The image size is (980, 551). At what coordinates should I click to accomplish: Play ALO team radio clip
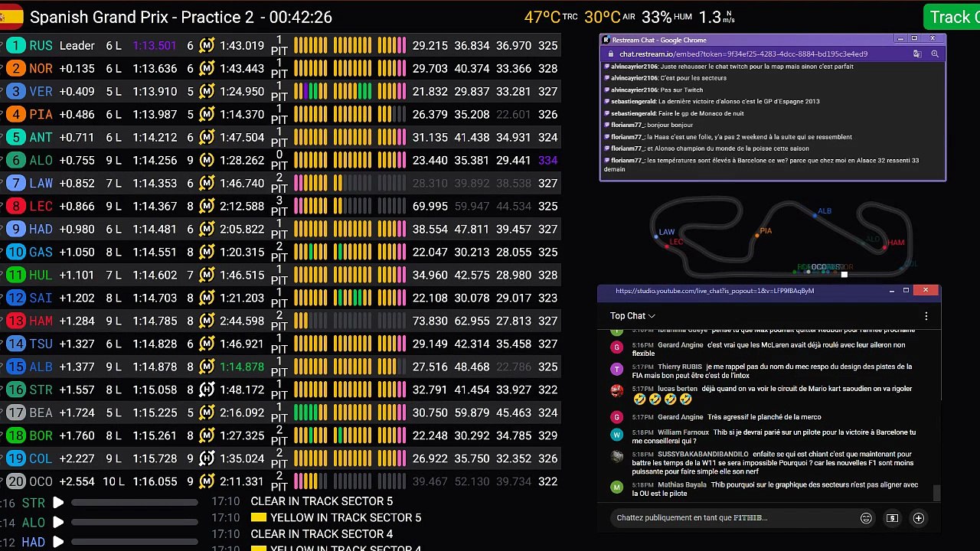(x=58, y=523)
